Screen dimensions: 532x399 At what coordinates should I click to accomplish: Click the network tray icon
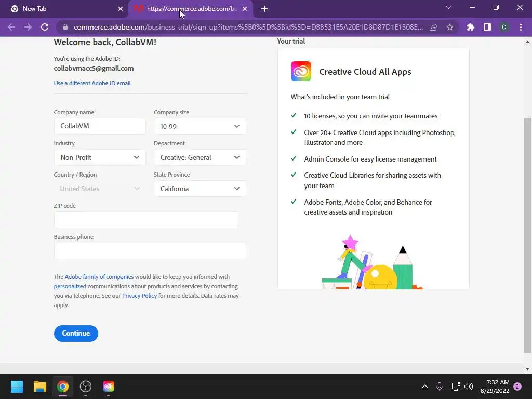pyautogui.click(x=456, y=387)
